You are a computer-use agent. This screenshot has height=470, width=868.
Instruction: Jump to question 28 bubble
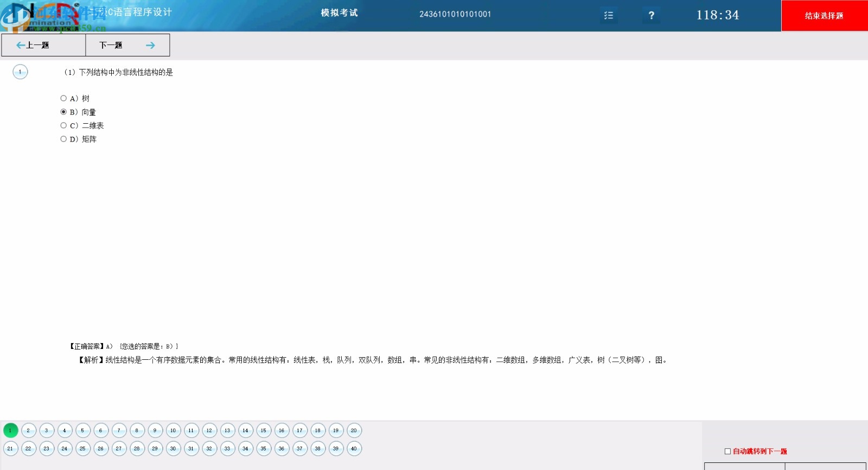pyautogui.click(x=137, y=448)
